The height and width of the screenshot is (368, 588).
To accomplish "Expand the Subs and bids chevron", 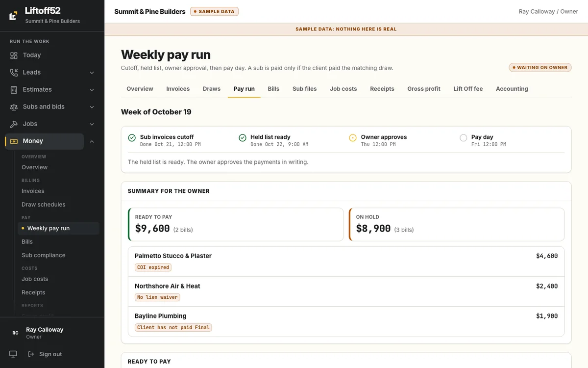I will tap(92, 107).
